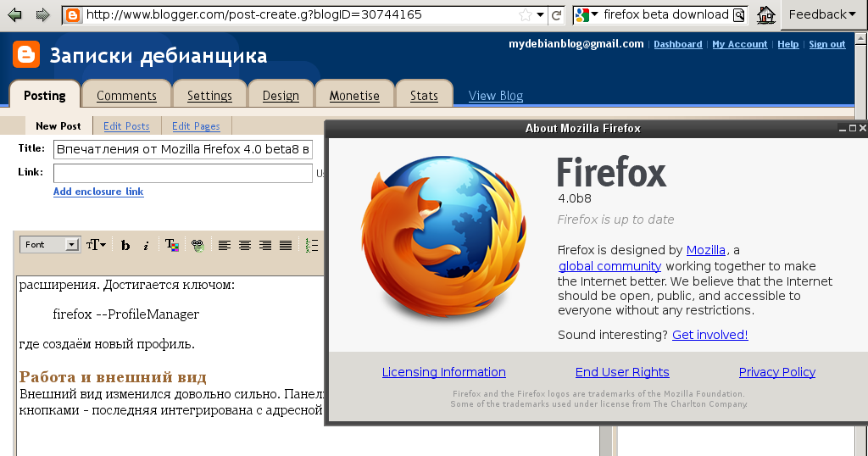Open the Mozilla link in About dialog
The width and height of the screenshot is (868, 456).
tap(706, 250)
